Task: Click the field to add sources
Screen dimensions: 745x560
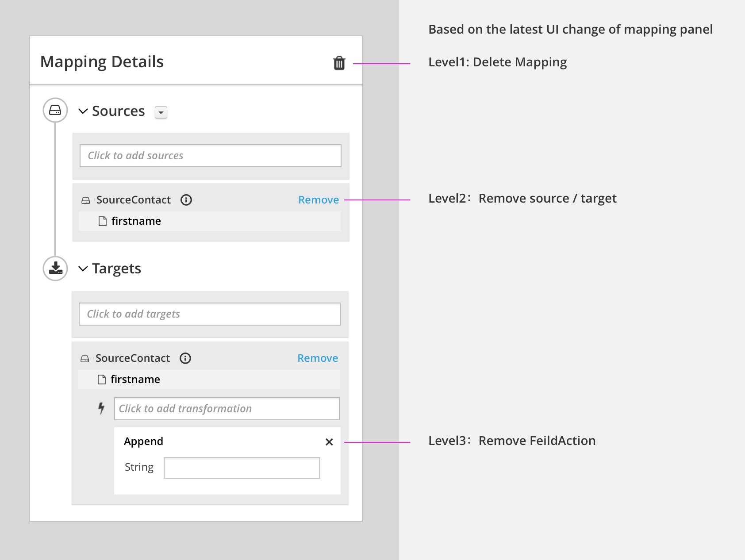Action: point(210,155)
